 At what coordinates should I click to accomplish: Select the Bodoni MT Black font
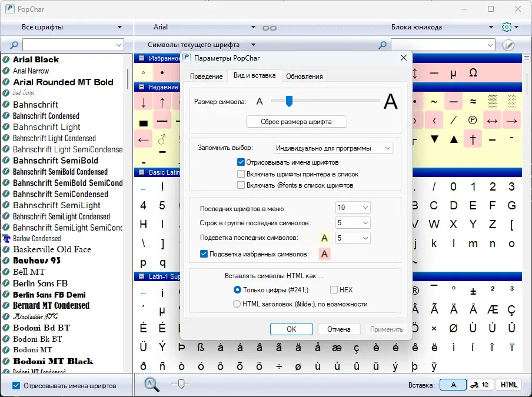[x=53, y=361]
